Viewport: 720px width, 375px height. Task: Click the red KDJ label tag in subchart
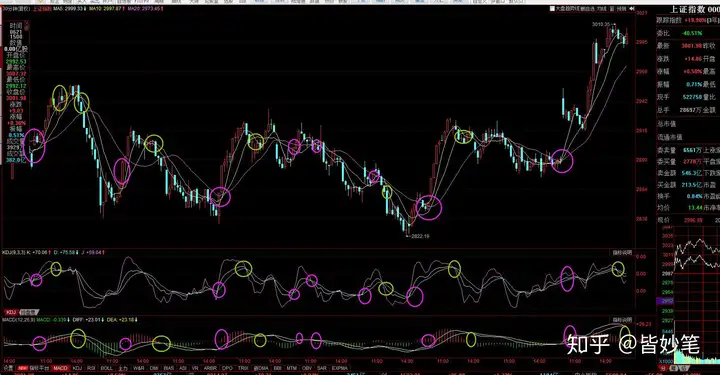(x=11, y=312)
